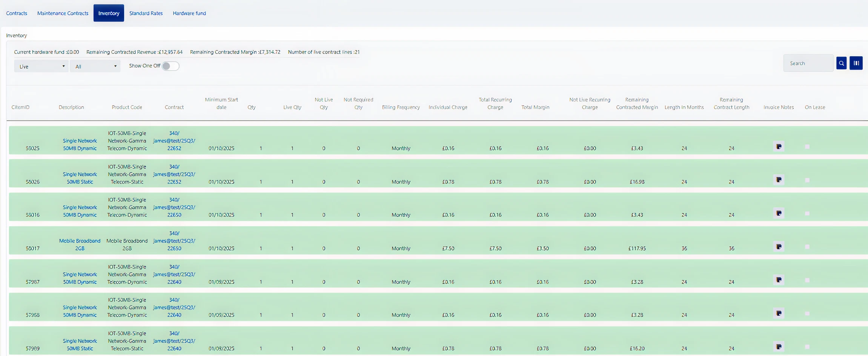Tick On Lease checkbox for Mobile Broadband 2GB
Viewport: 868px width, 356px height.
coord(807,247)
